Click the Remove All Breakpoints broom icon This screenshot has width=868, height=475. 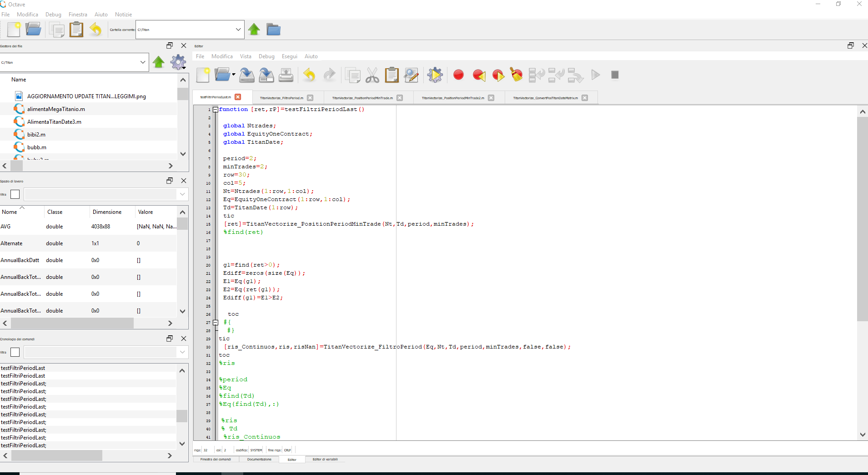(517, 75)
